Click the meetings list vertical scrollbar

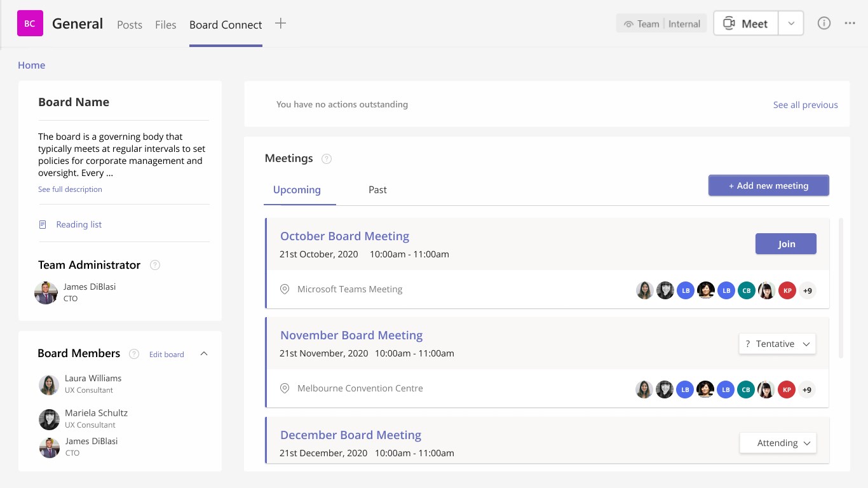(x=841, y=287)
